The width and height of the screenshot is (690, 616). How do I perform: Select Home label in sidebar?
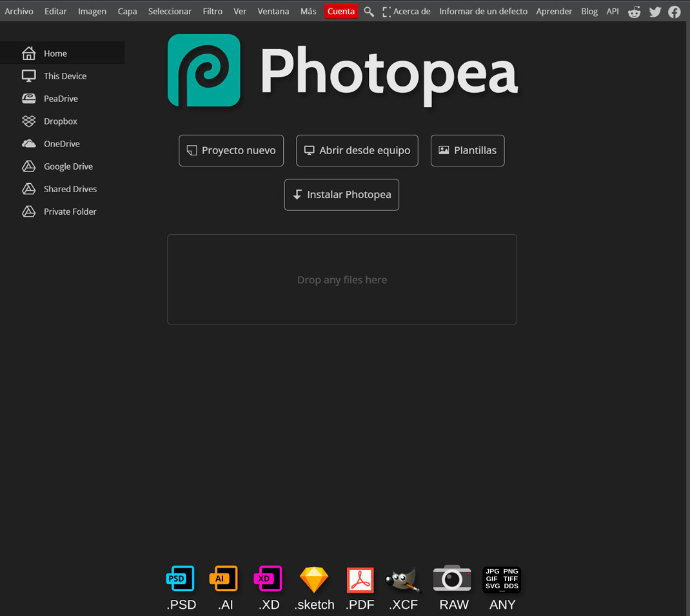pyautogui.click(x=55, y=54)
